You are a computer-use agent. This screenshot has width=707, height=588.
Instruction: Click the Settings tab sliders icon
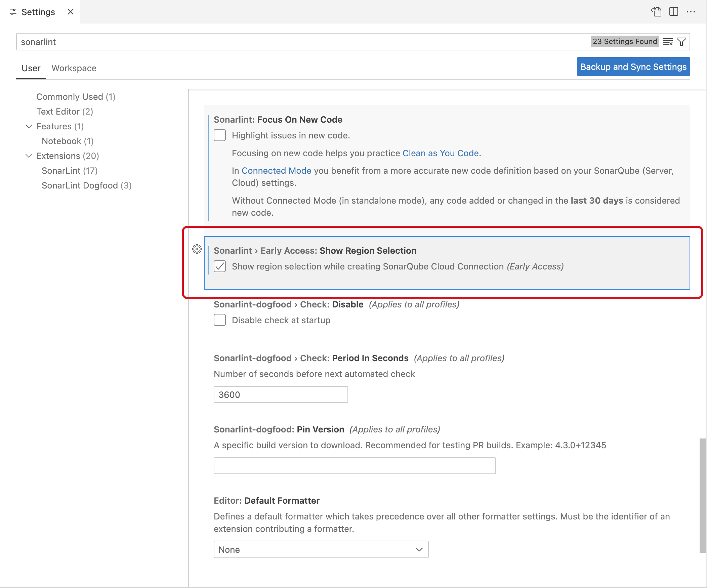pos(13,12)
